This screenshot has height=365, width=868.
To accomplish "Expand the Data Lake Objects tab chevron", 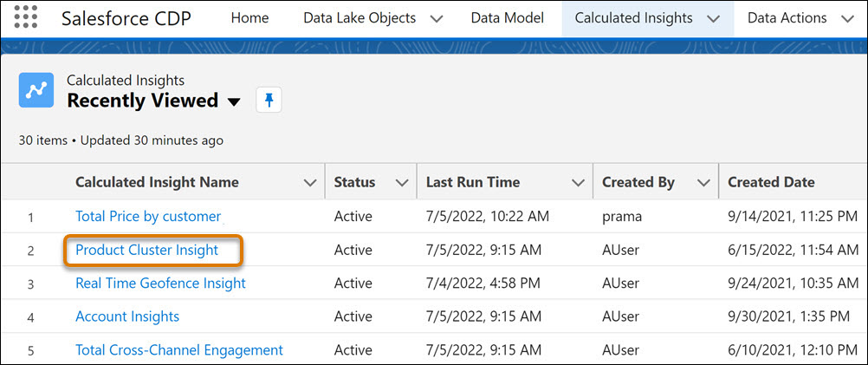I will pos(437,19).
